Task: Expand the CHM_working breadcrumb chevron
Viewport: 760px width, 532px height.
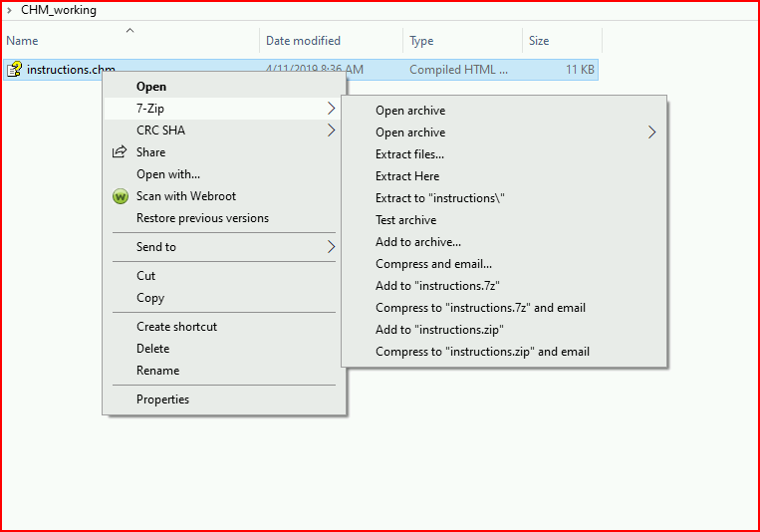Action: (9, 10)
